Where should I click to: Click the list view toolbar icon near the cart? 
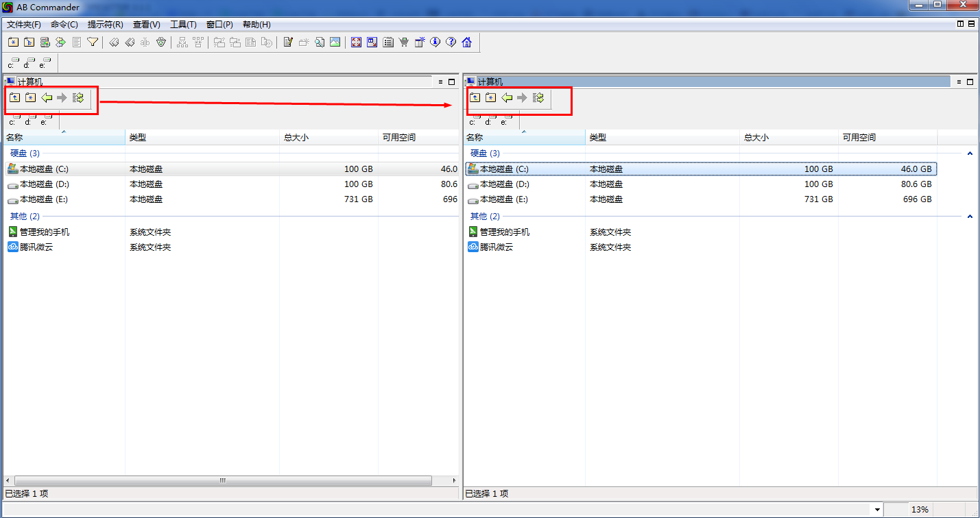pos(388,42)
